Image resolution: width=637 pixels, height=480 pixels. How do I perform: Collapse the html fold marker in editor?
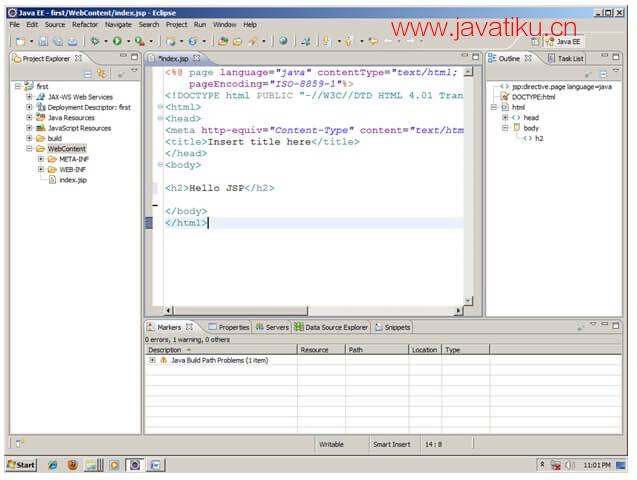coord(160,107)
